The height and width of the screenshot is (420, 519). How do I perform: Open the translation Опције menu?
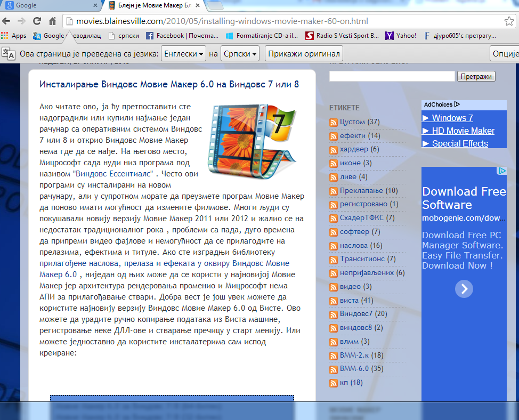tap(505, 54)
